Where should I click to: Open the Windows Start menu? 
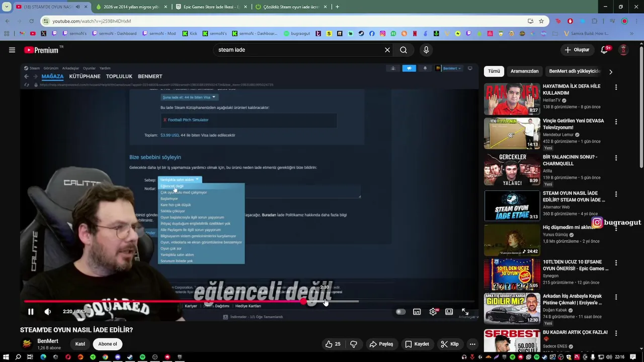[x=6, y=357]
